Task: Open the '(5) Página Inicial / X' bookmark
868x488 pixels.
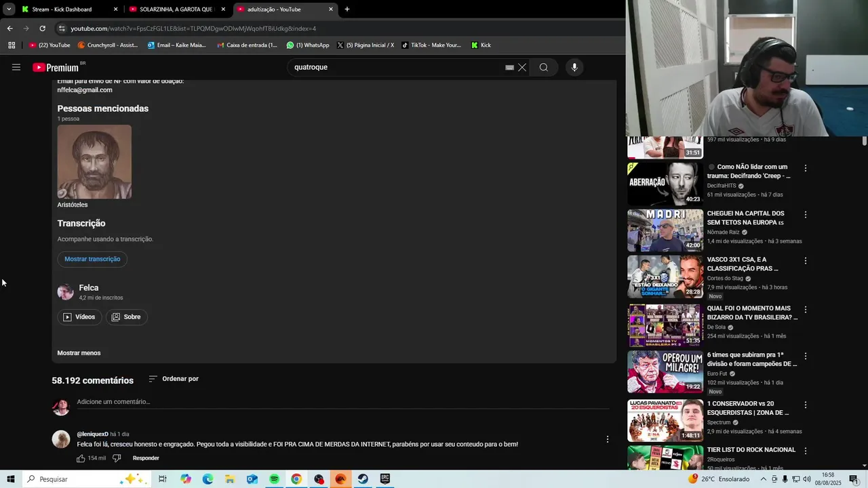Action: [366, 45]
